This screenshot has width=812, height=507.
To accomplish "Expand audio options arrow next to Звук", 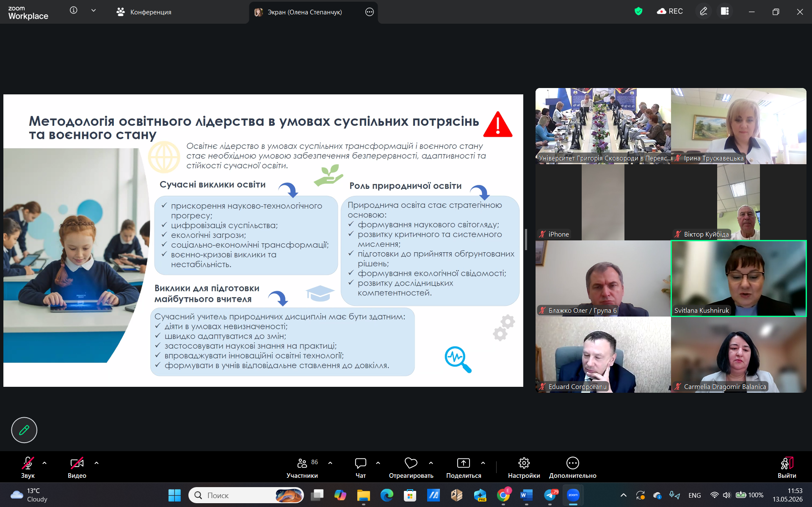I will tap(44, 463).
